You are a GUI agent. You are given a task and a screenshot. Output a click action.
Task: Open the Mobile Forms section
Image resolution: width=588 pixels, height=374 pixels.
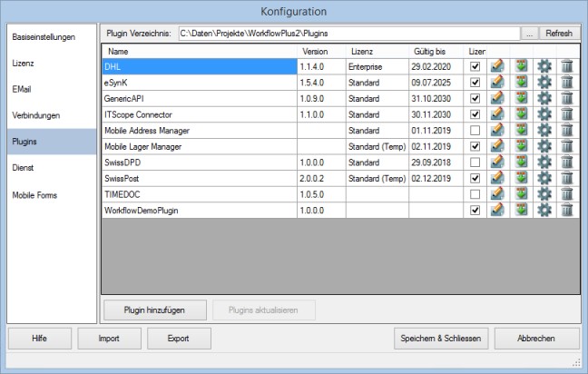point(52,195)
